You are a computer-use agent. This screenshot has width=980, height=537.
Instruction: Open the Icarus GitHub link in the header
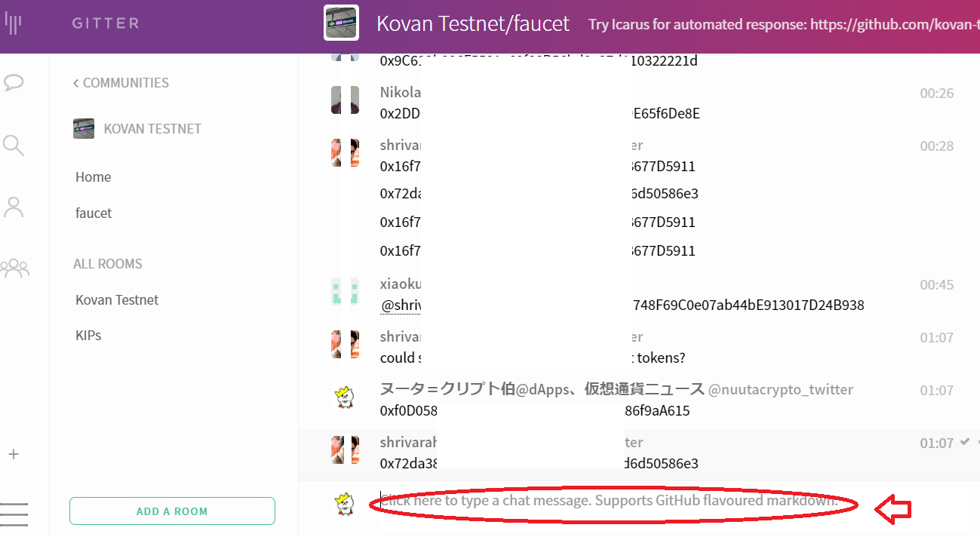895,24
